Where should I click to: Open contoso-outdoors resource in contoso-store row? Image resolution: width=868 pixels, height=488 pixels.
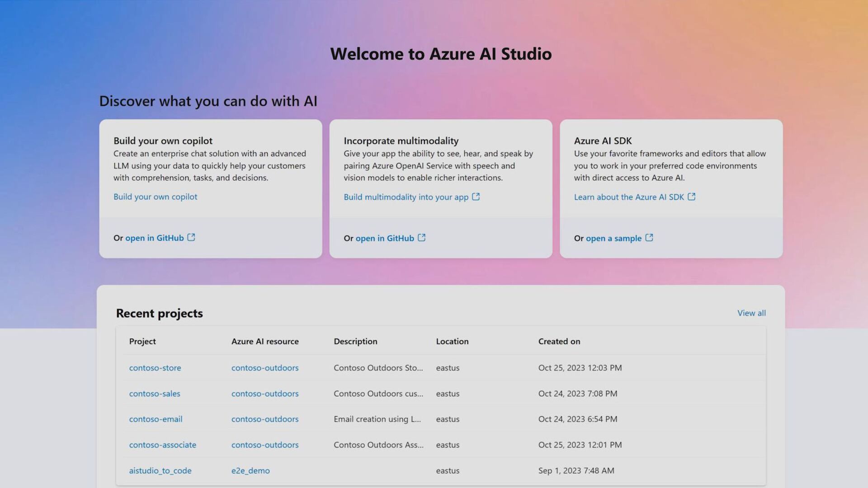[265, 368]
